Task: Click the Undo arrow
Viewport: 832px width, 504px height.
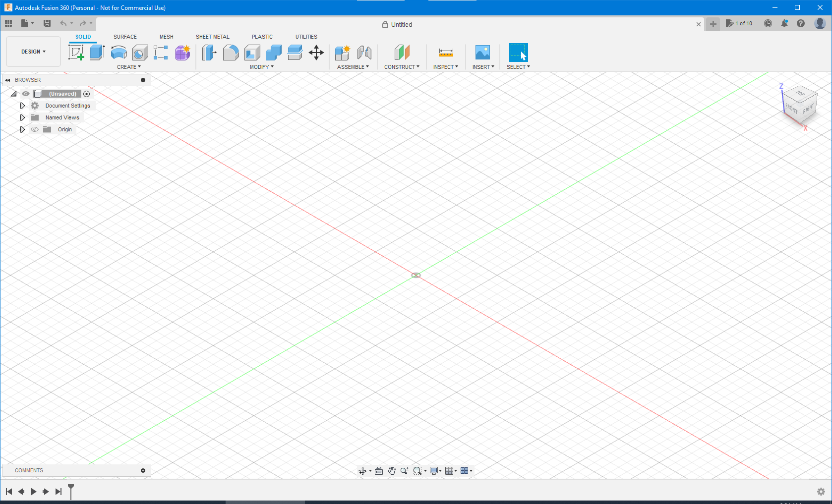Action: [x=63, y=23]
